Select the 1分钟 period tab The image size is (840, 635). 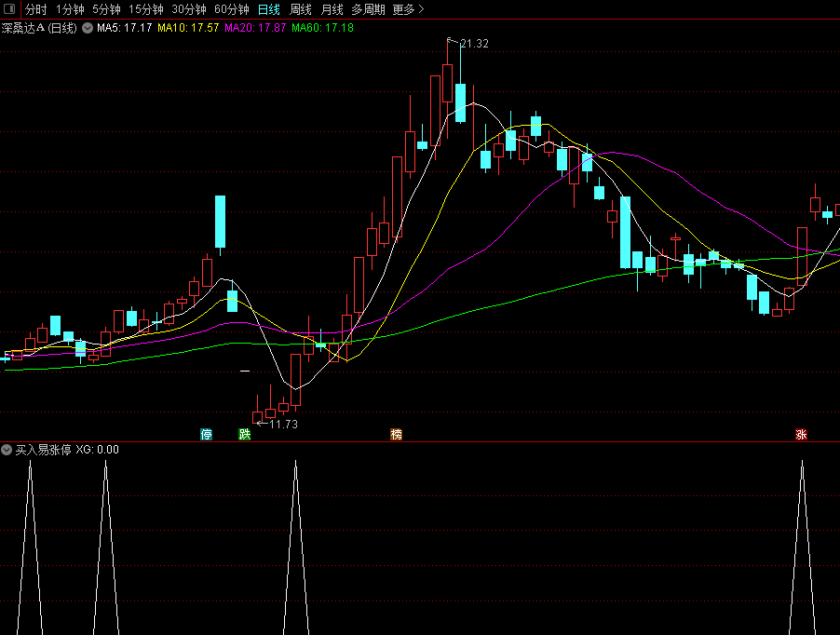pos(70,9)
